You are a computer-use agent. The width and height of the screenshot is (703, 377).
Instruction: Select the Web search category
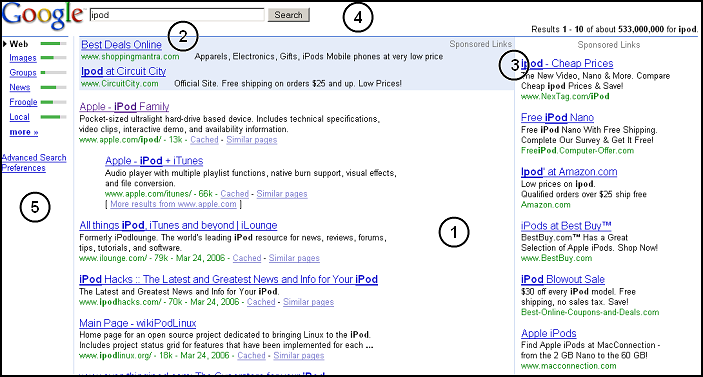[x=19, y=44]
